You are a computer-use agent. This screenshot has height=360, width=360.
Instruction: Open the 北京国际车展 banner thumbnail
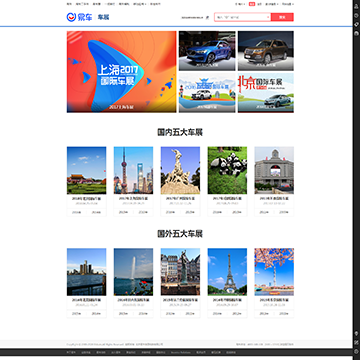point(266,93)
